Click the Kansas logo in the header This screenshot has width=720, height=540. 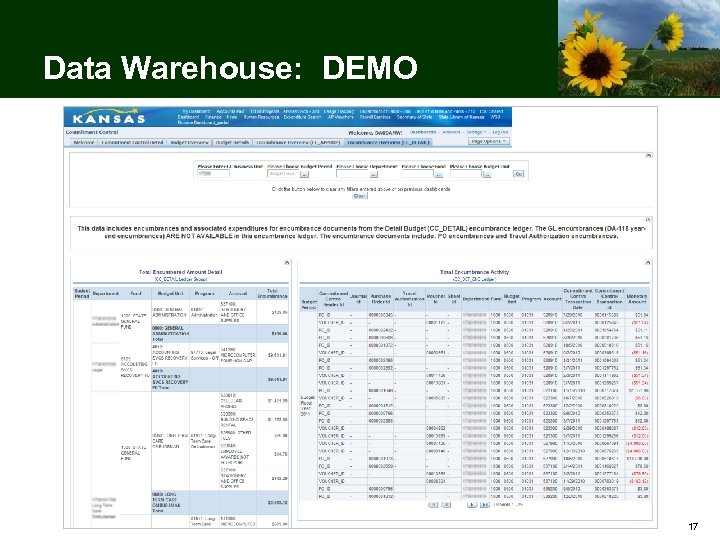(x=109, y=117)
